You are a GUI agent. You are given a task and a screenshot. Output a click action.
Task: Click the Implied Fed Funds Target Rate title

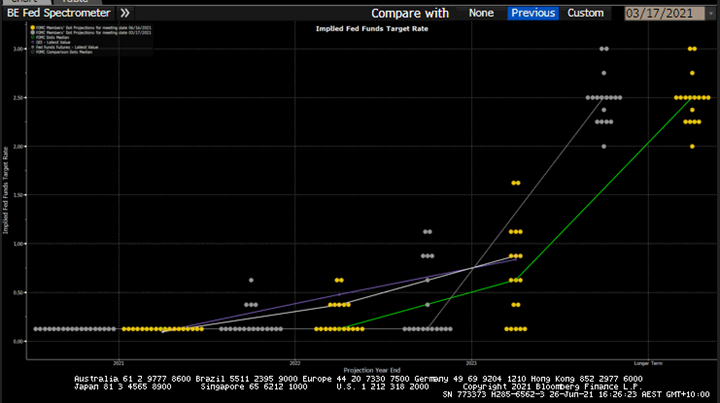pos(371,28)
